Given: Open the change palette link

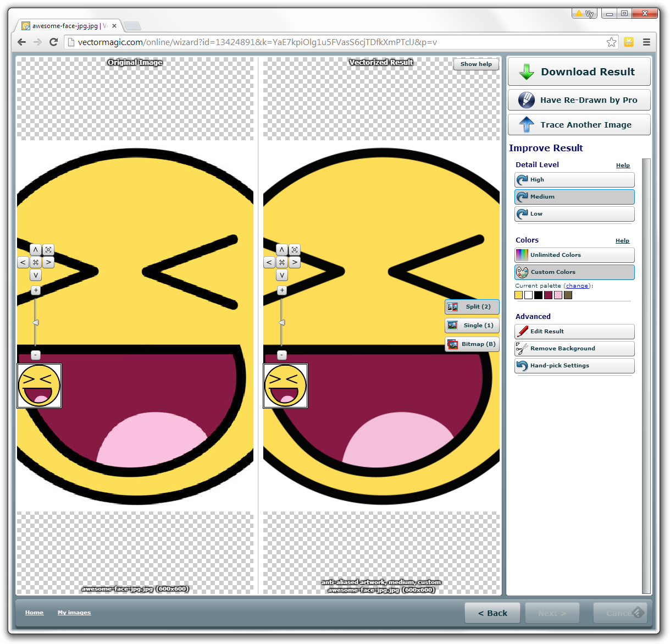Looking at the screenshot, I should click(577, 285).
